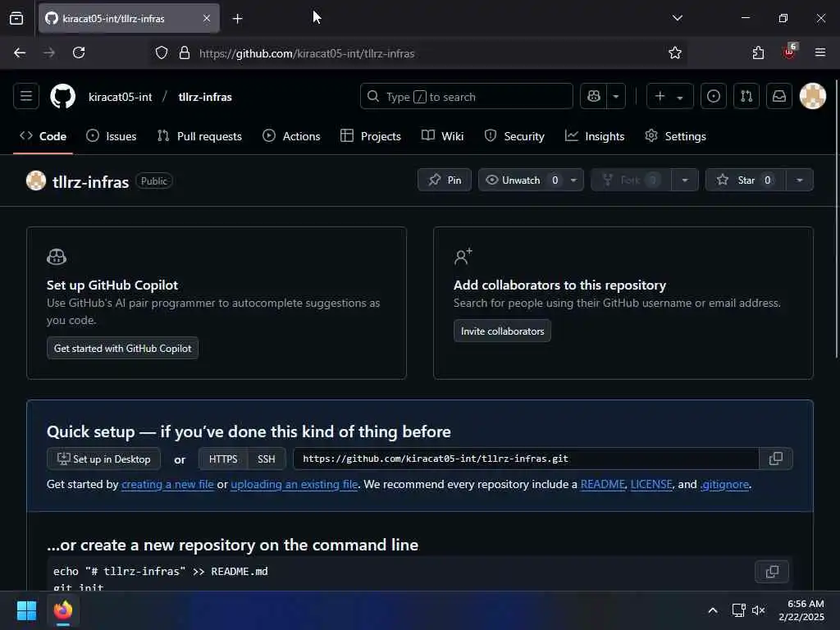Close the kiracat05-int/tllrz-infras tab
Image resolution: width=840 pixels, height=630 pixels.
pyautogui.click(x=207, y=18)
